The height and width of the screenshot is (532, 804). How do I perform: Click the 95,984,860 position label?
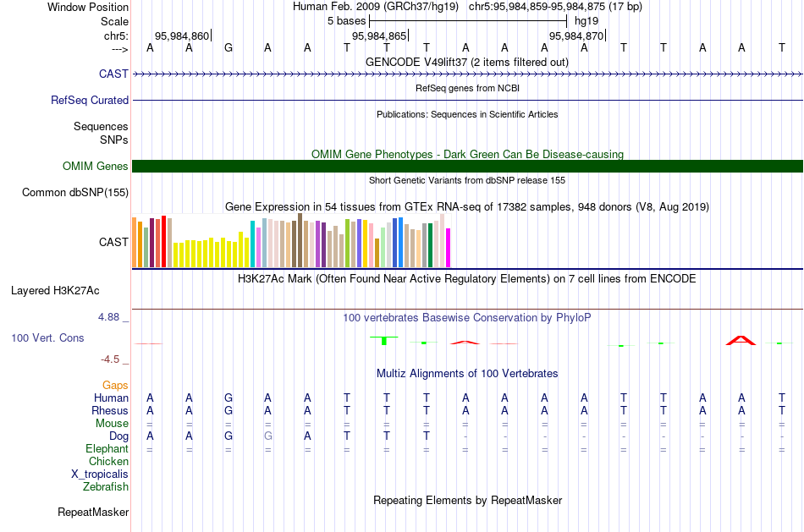click(x=182, y=36)
